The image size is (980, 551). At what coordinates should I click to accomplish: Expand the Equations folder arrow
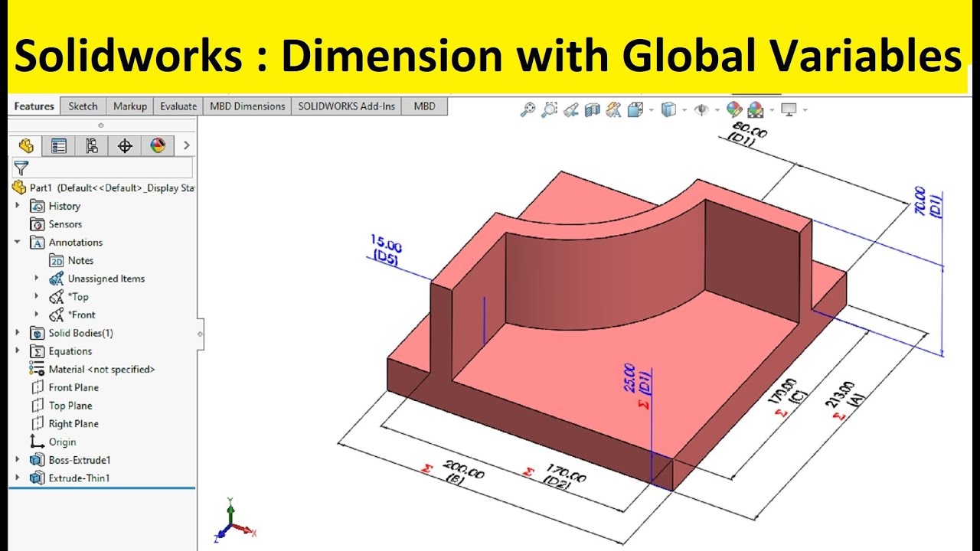[x=18, y=351]
